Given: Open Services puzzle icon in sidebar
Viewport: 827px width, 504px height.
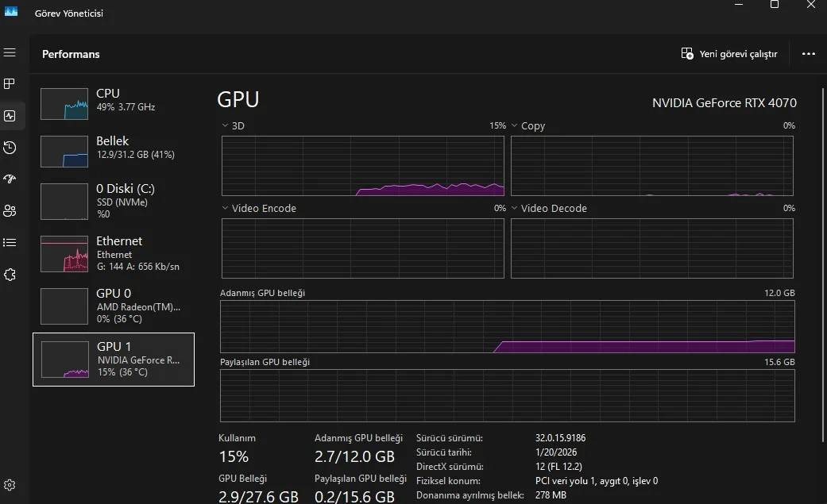Looking at the screenshot, I should (x=10, y=275).
